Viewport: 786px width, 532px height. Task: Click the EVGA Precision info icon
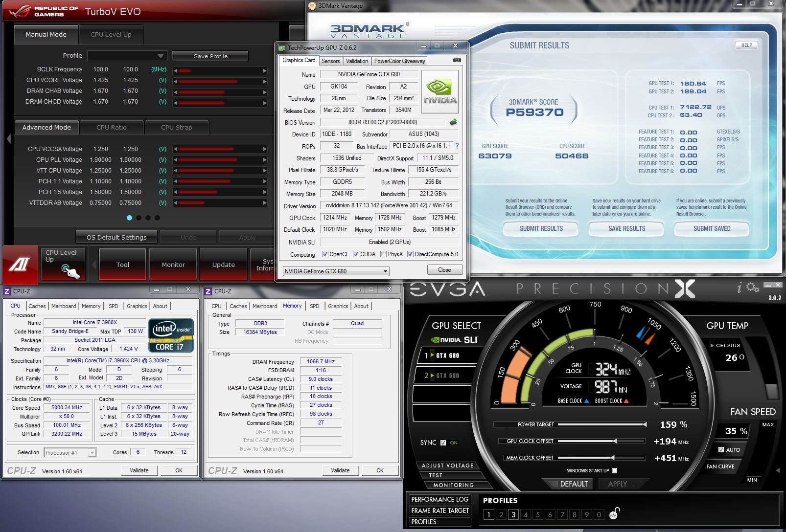739,288
